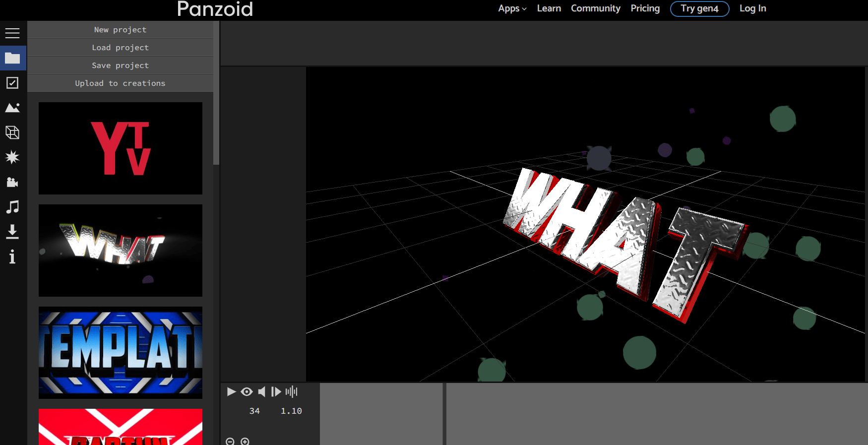Toggle the audio waveform display
This screenshot has width=868, height=445.
[292, 392]
